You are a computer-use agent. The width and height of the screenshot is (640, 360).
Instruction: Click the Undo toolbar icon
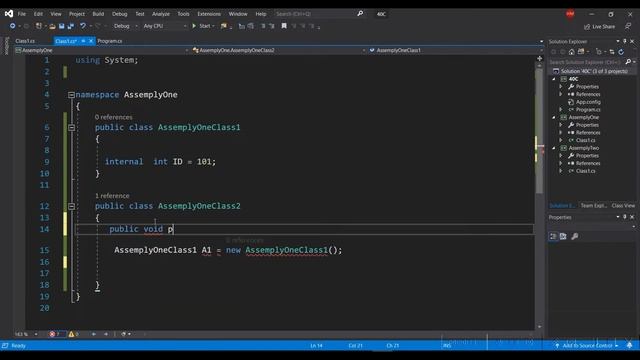83,26
